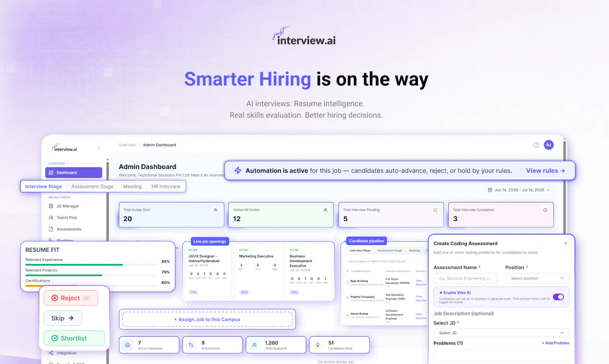Click the Reject button
This screenshot has width=609, height=364.
click(x=71, y=298)
